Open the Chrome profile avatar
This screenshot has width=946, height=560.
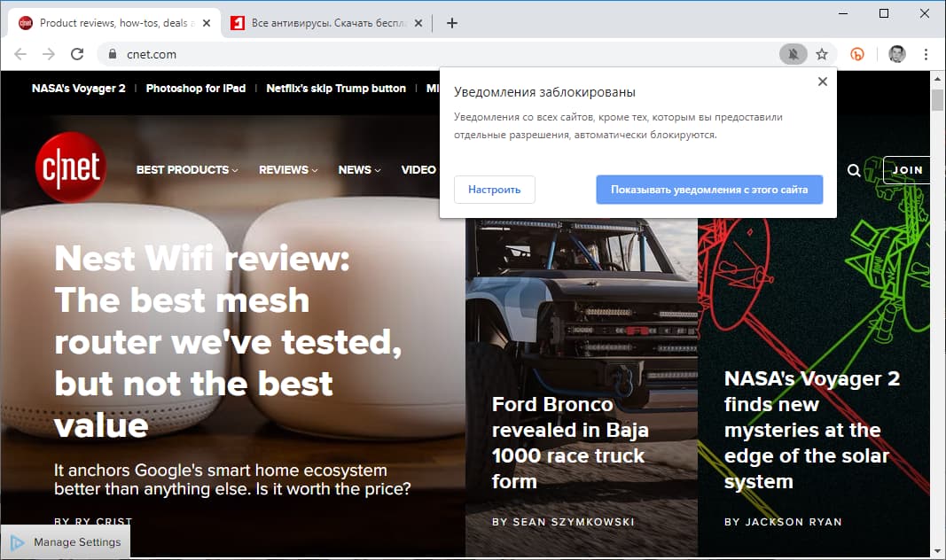pos(896,54)
